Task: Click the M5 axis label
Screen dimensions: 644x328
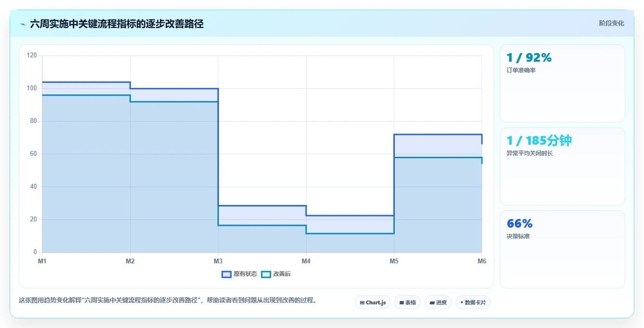Action: (394, 261)
